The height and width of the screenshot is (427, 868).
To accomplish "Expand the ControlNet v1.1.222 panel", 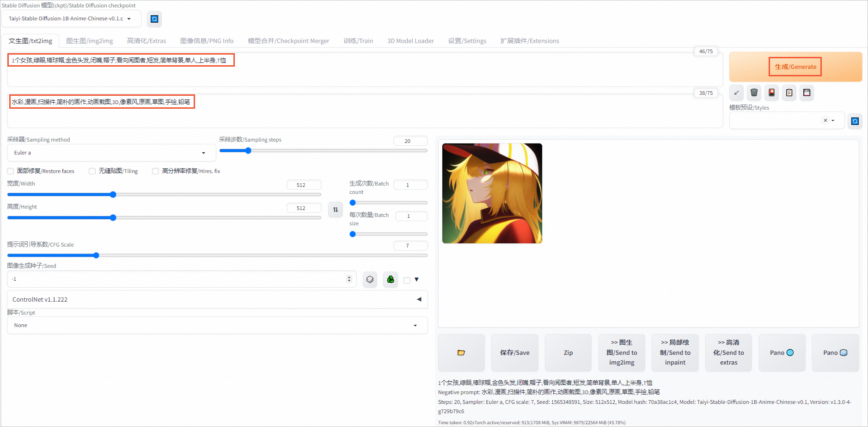I will (x=217, y=299).
